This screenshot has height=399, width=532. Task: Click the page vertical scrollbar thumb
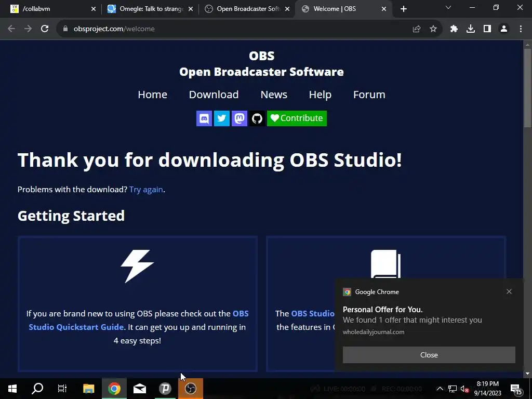click(527, 88)
